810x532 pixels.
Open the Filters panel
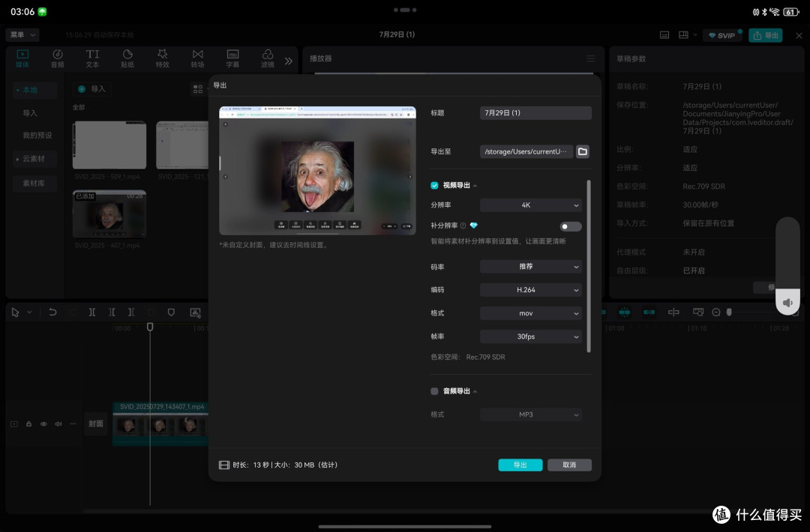click(x=268, y=58)
